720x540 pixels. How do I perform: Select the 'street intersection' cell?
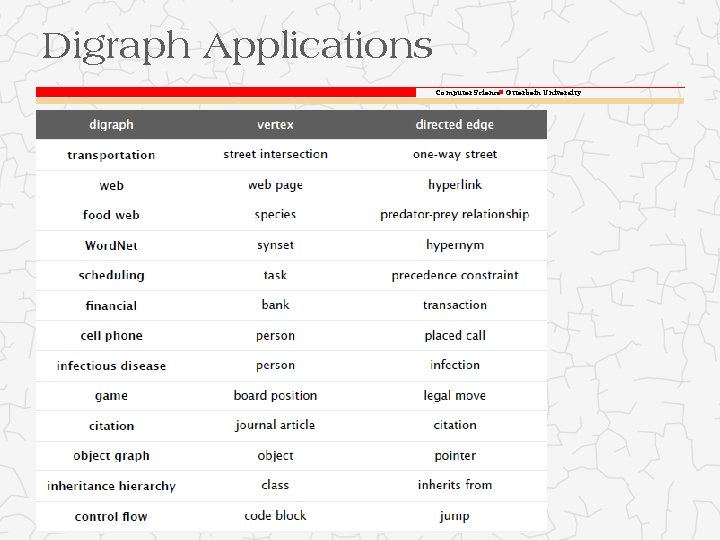coord(276,154)
